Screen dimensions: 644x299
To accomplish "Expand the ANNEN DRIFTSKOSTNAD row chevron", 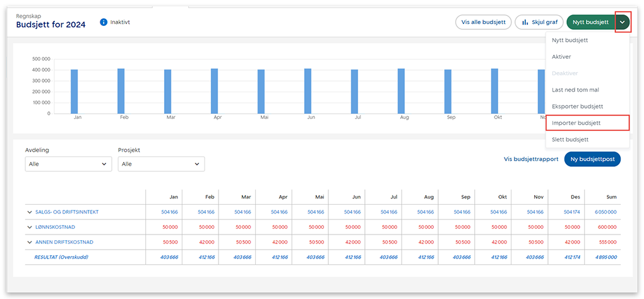I will (30, 242).
